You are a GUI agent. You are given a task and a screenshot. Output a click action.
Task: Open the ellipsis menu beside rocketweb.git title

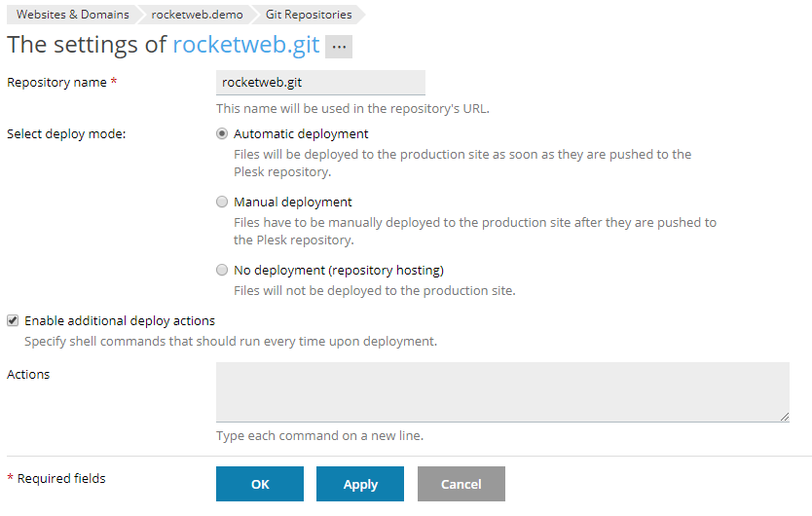coord(339,47)
